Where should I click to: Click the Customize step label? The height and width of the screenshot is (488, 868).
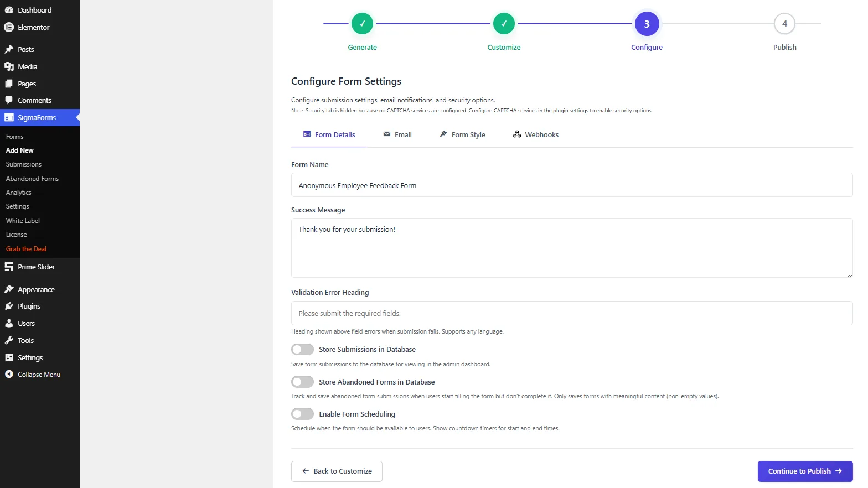(504, 48)
